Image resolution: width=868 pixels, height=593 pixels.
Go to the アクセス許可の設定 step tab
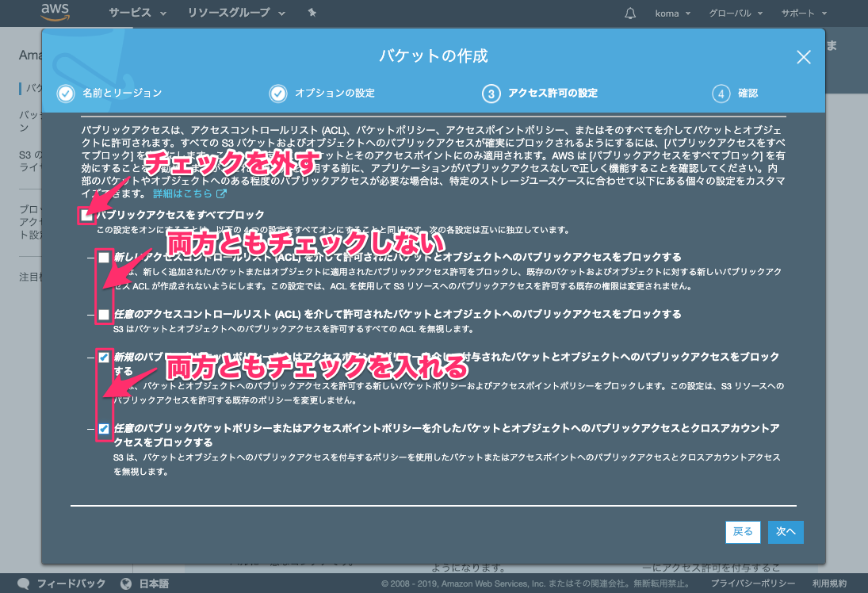(553, 94)
